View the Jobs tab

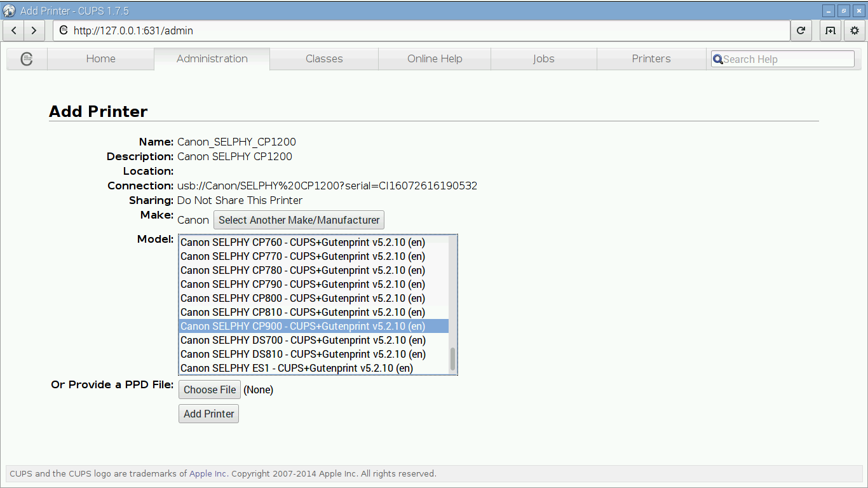[544, 58]
